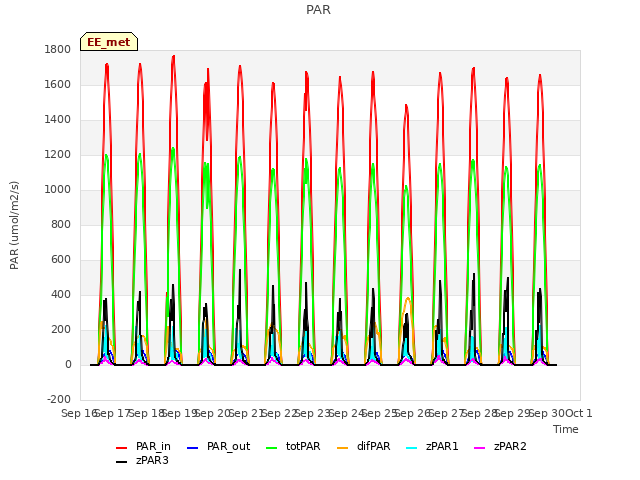This screenshot has height=480, width=640.
Task: Click the cyan zPAR1 legend swatch
Action: [412, 448]
